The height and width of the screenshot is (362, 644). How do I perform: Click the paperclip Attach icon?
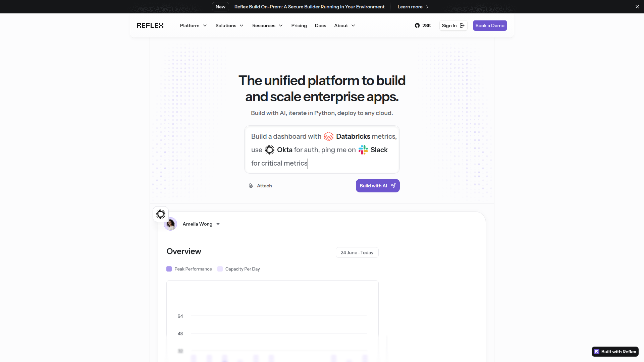pyautogui.click(x=251, y=186)
